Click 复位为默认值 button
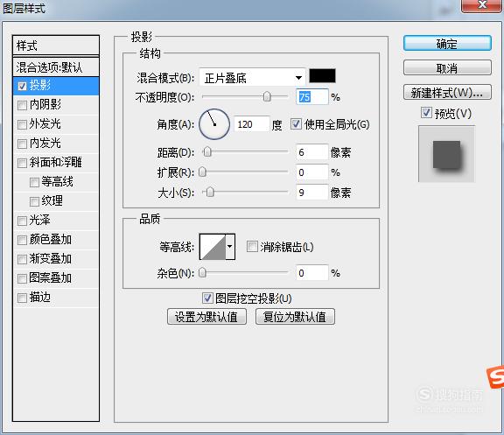 pos(295,317)
